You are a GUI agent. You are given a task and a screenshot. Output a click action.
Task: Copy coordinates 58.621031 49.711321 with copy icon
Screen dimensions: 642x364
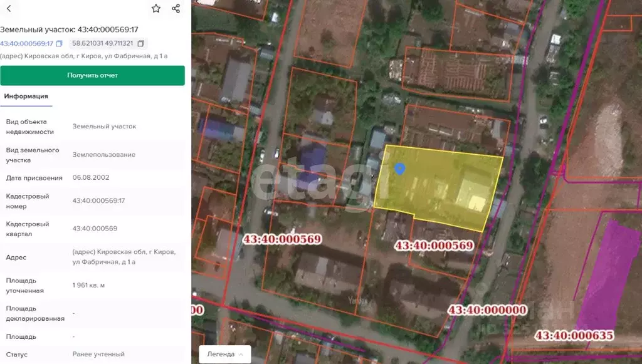[140, 44]
